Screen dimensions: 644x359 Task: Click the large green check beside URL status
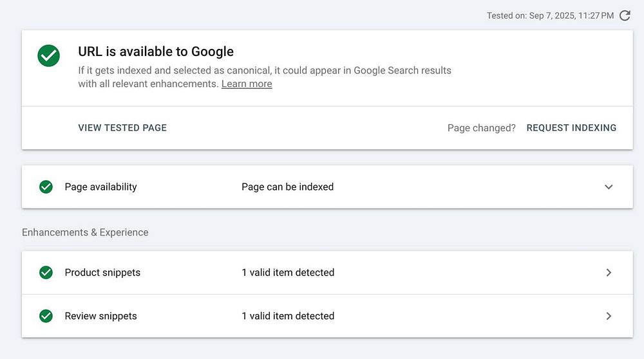tap(48, 55)
